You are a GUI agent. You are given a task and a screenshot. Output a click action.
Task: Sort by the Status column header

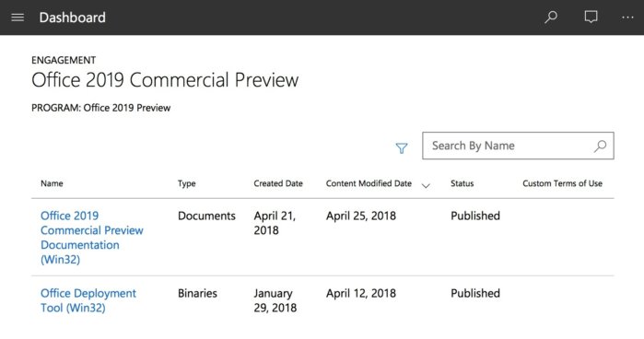(463, 183)
